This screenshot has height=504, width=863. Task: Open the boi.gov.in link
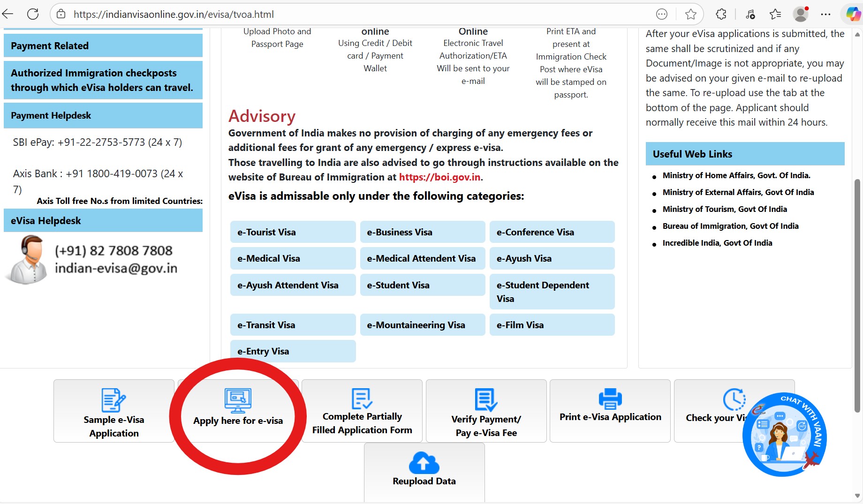coord(439,177)
